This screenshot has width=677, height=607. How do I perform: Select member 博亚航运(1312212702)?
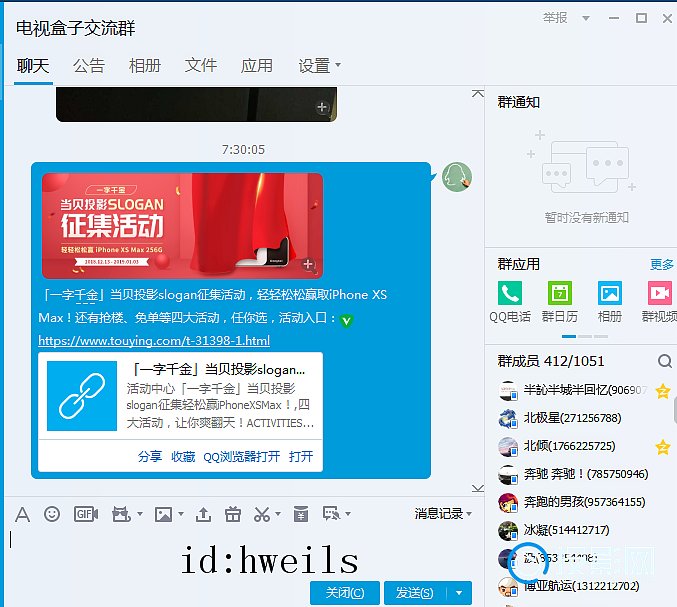(x=582, y=587)
